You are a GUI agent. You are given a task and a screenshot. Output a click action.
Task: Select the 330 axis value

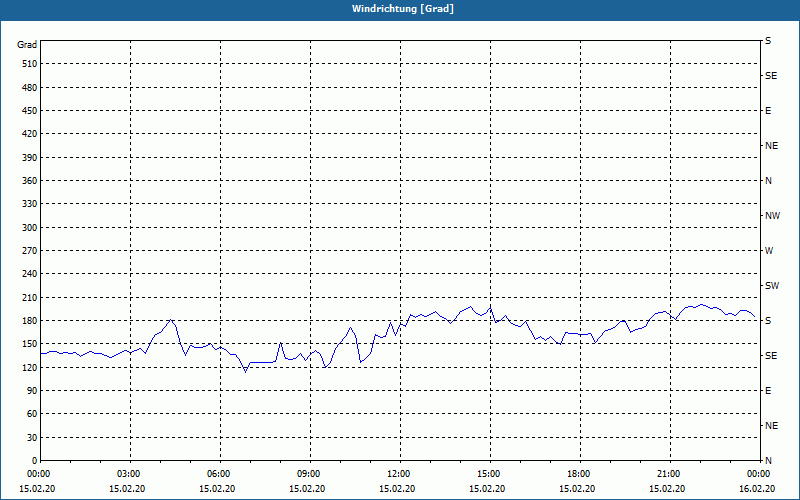pyautogui.click(x=30, y=204)
